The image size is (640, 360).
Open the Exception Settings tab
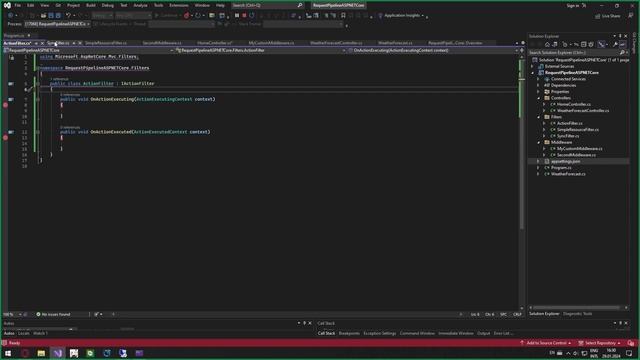(x=380, y=333)
